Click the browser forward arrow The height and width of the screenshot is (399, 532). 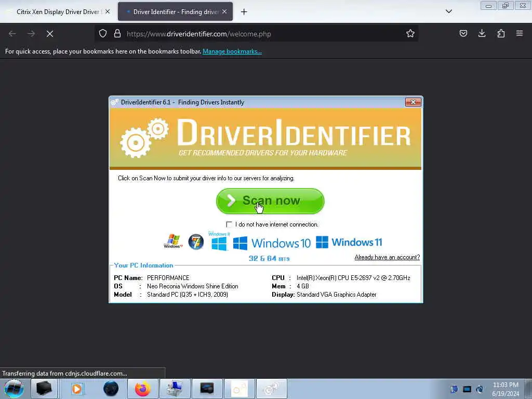(31, 34)
